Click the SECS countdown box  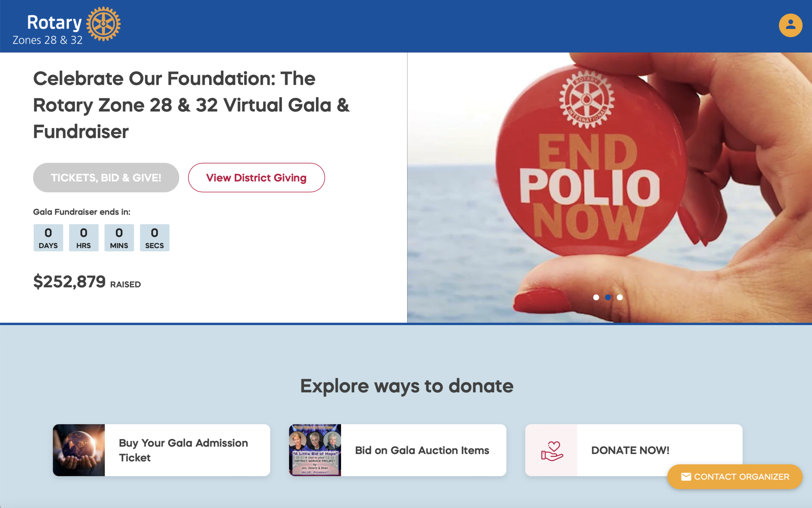point(154,238)
